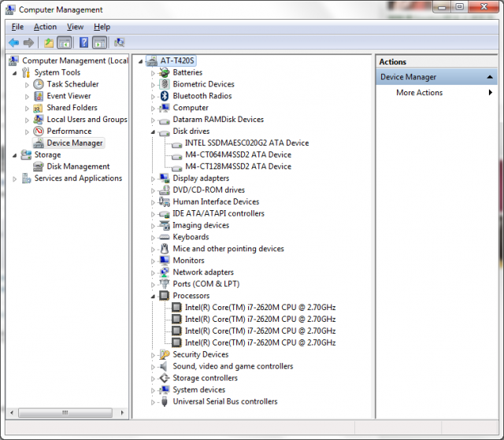
Task: Collapse the Storage node in left tree
Action: pos(14,156)
